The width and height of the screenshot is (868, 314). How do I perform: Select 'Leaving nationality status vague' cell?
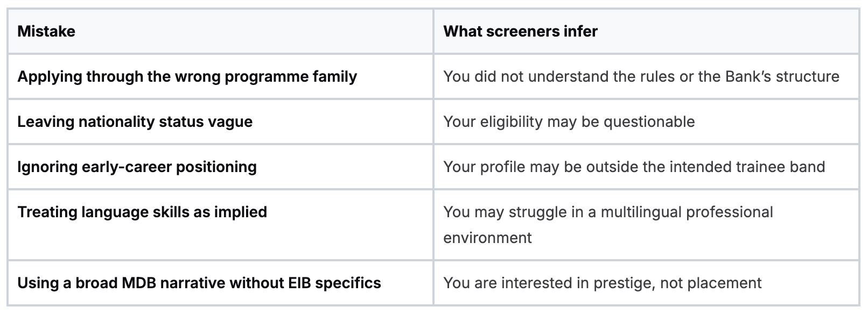135,122
